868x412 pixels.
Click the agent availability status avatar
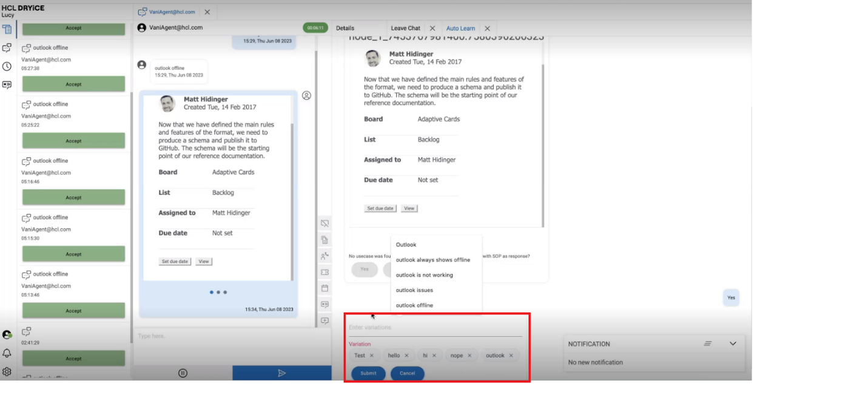[x=7, y=334]
